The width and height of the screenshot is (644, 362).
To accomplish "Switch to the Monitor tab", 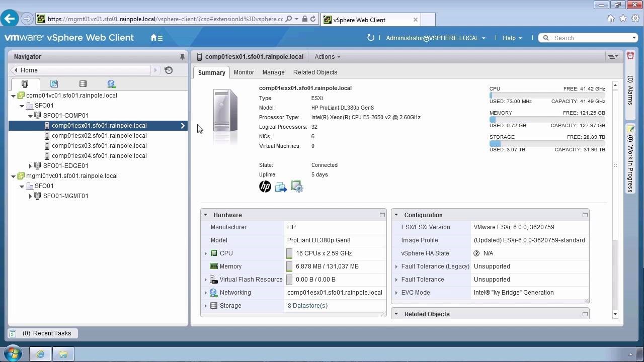I will [244, 72].
